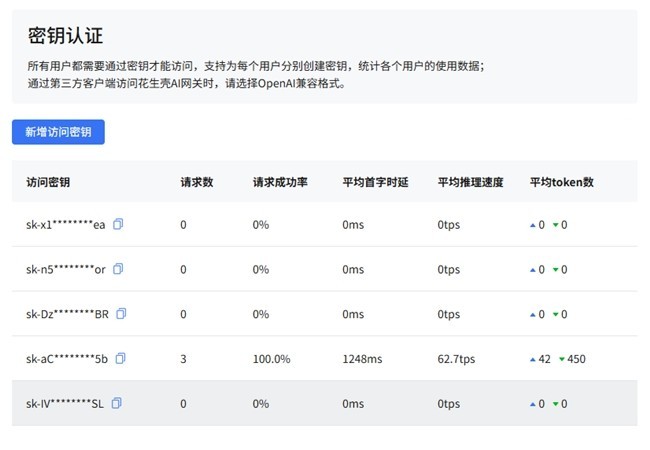Screen dimensions: 650x450
Task: Click the 平均推理速度 column header
Action: pos(470,182)
